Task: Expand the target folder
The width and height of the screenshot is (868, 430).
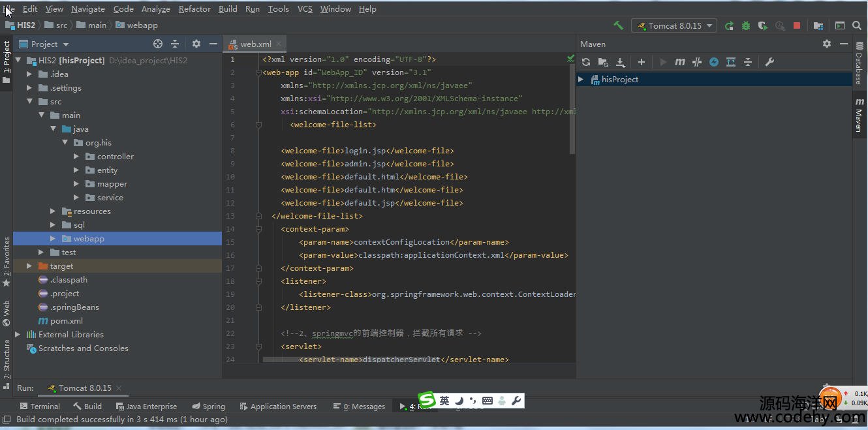Action: [29, 266]
